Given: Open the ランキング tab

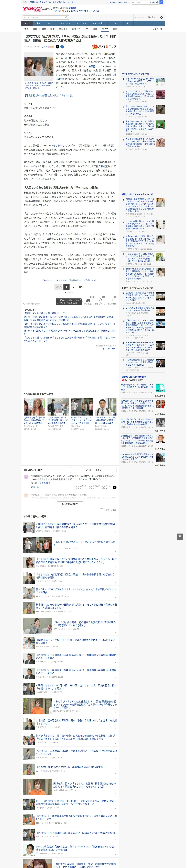Looking at the screenshot, I should [115, 24].
